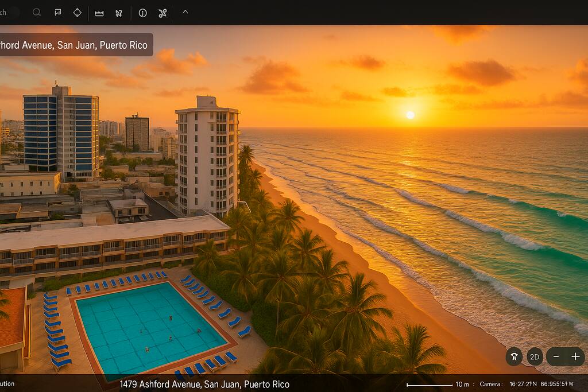
Task: Click the attribution text in bottom-left corner
Action: tap(7, 383)
